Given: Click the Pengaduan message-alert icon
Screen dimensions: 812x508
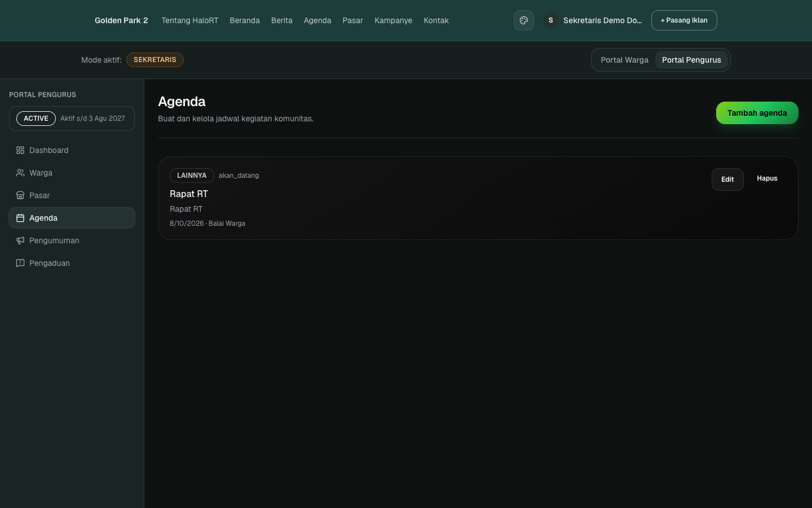Looking at the screenshot, I should coord(20,263).
